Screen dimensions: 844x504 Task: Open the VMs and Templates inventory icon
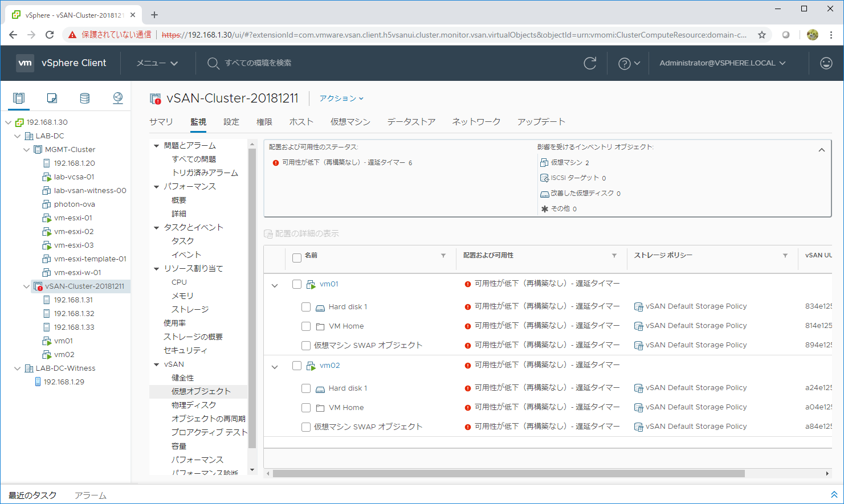click(x=52, y=98)
